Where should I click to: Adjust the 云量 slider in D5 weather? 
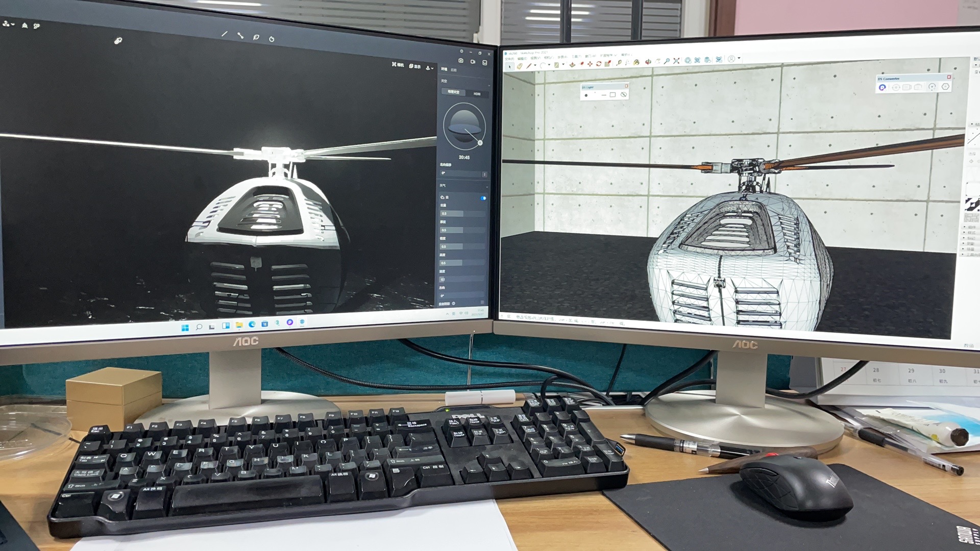click(x=463, y=214)
